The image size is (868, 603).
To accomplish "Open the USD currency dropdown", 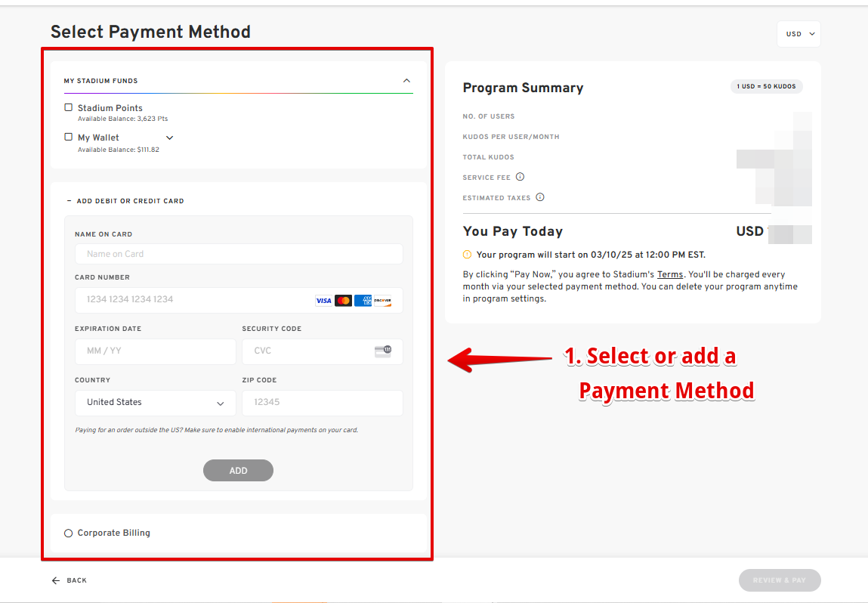I will pyautogui.click(x=798, y=34).
